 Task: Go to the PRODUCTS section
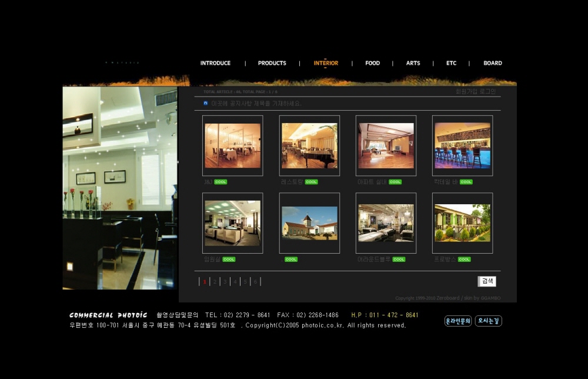click(272, 63)
